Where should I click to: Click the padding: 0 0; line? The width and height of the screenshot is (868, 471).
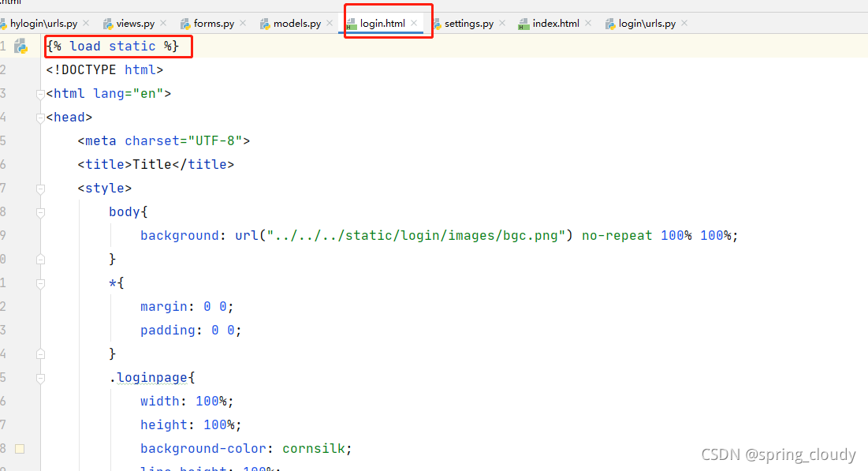(191, 331)
